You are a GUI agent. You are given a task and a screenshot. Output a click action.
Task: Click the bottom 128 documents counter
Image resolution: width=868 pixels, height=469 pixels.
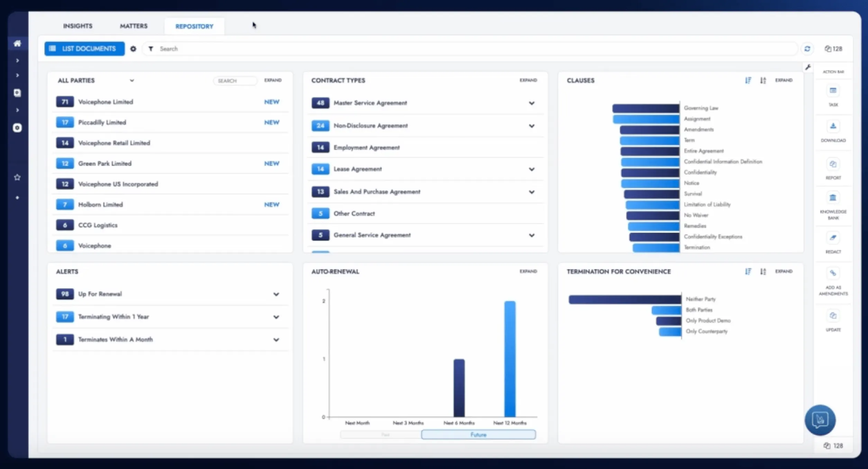(833, 446)
